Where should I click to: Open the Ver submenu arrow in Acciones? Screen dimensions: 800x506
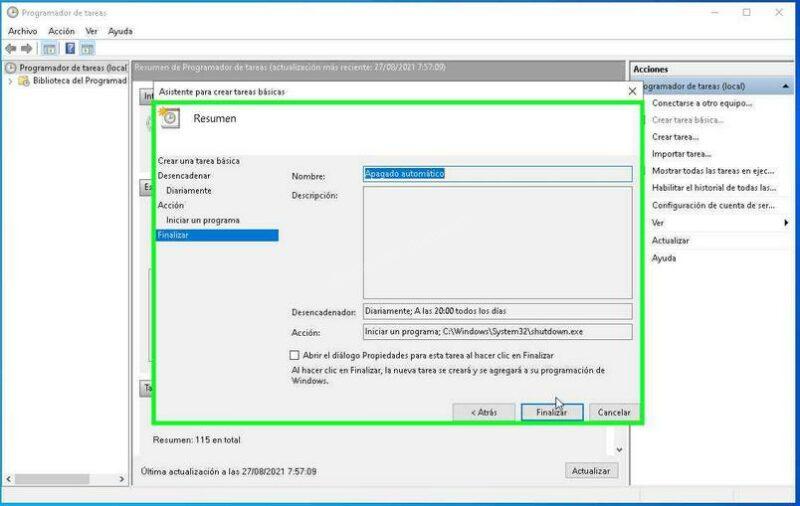point(786,223)
